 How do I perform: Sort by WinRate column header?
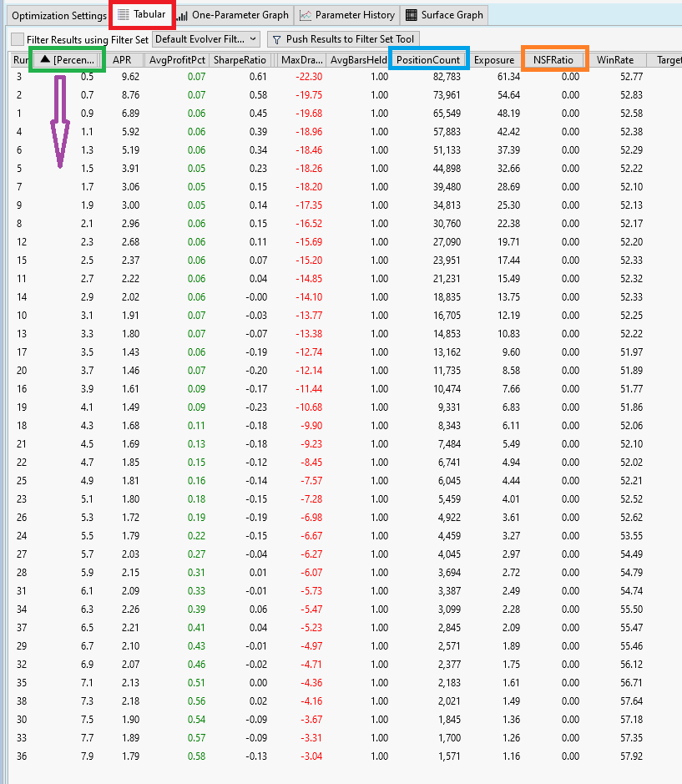click(x=615, y=60)
